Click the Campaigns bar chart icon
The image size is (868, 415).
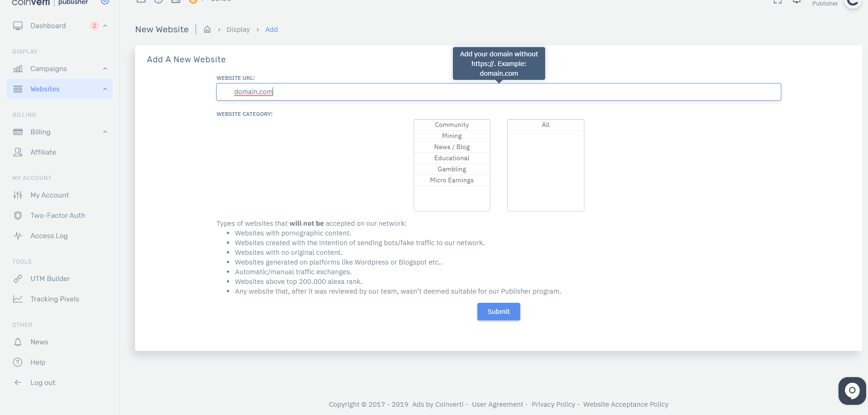[x=18, y=69]
